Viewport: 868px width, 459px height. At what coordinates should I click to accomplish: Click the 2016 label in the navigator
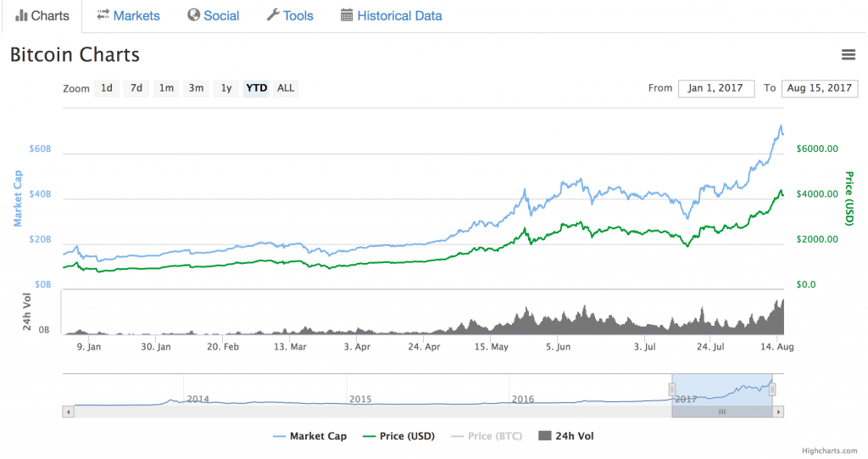[523, 399]
